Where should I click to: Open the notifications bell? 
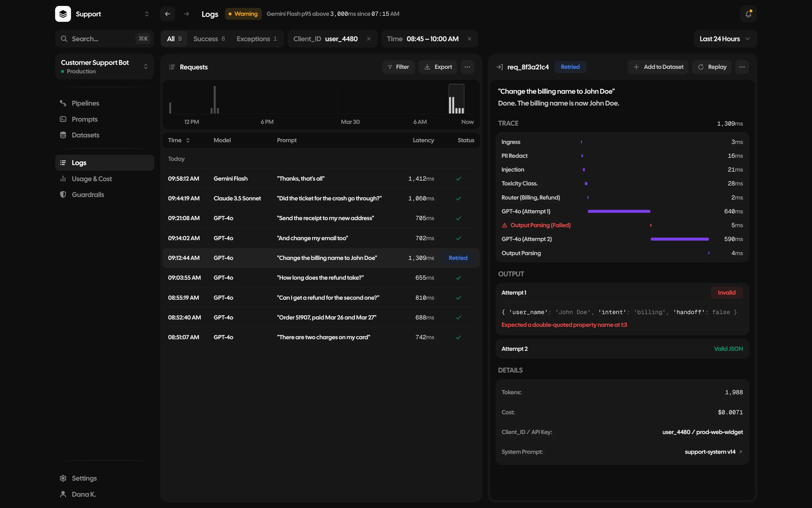click(x=748, y=14)
